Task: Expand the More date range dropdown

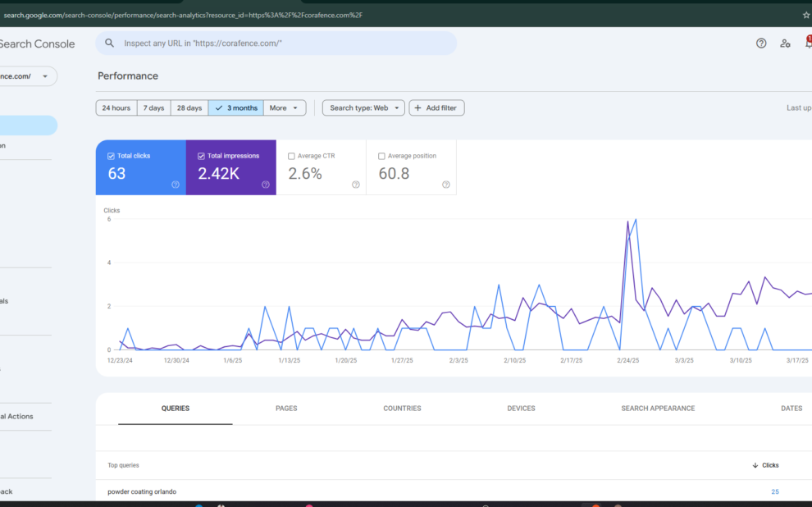Action: pyautogui.click(x=285, y=108)
